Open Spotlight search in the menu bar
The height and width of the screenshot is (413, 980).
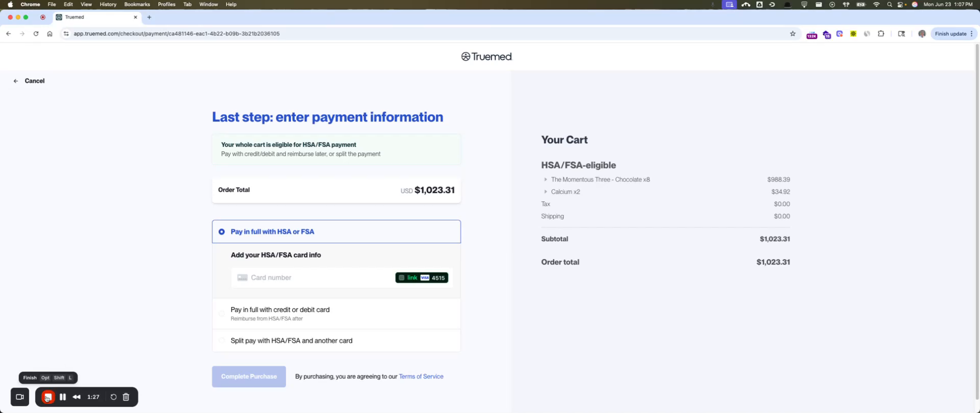point(890,5)
